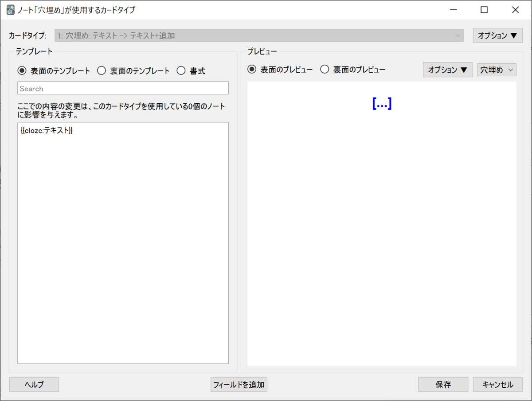
Task: Maximize the card type window
Action: point(484,10)
